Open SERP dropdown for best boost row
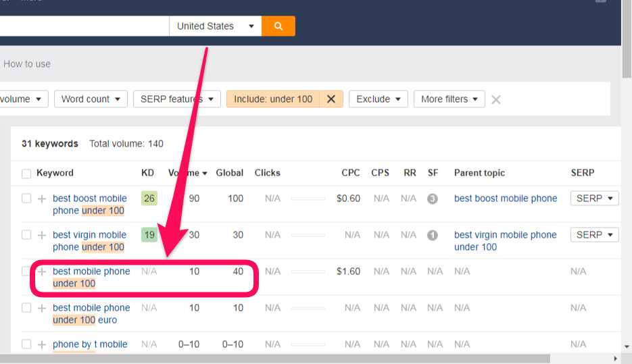The height and width of the screenshot is (364, 632). (594, 199)
